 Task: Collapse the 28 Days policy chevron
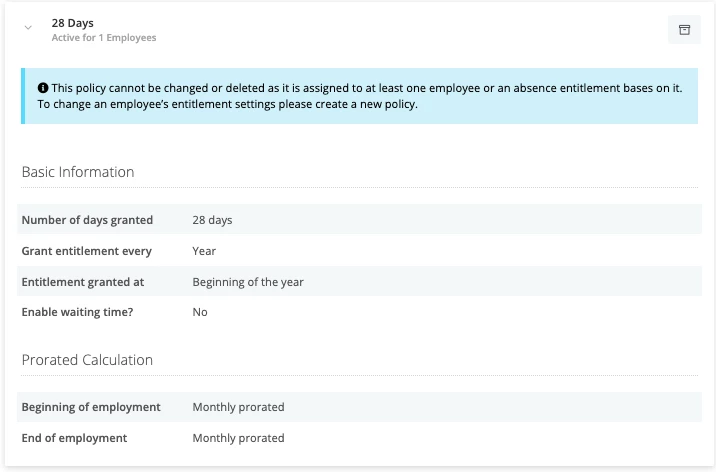(28, 28)
